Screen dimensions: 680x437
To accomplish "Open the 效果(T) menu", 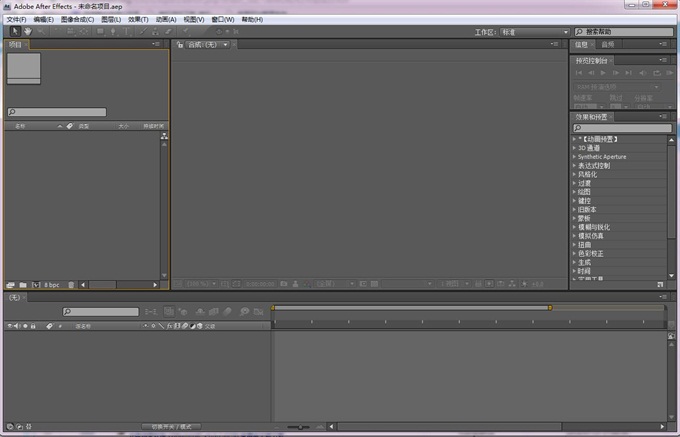I will pyautogui.click(x=138, y=20).
